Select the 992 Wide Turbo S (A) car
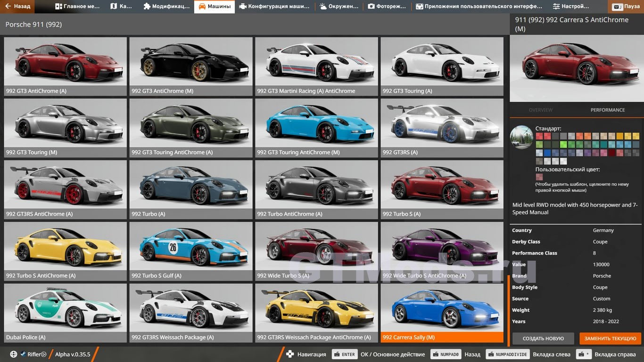This screenshot has width=644, height=362. 316,252
